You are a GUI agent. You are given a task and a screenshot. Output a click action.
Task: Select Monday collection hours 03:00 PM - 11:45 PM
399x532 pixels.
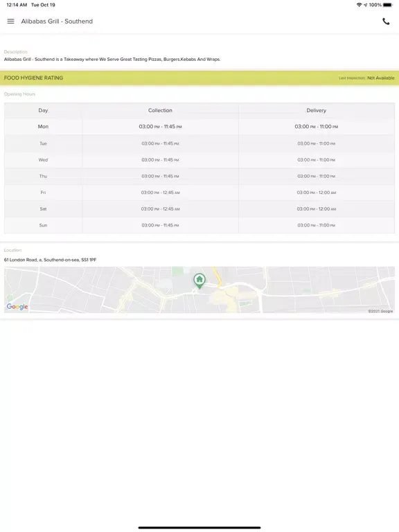[160, 127]
